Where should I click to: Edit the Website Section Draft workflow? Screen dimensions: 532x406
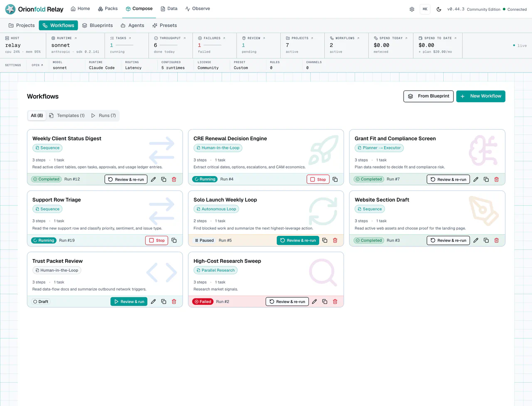pyautogui.click(x=476, y=240)
